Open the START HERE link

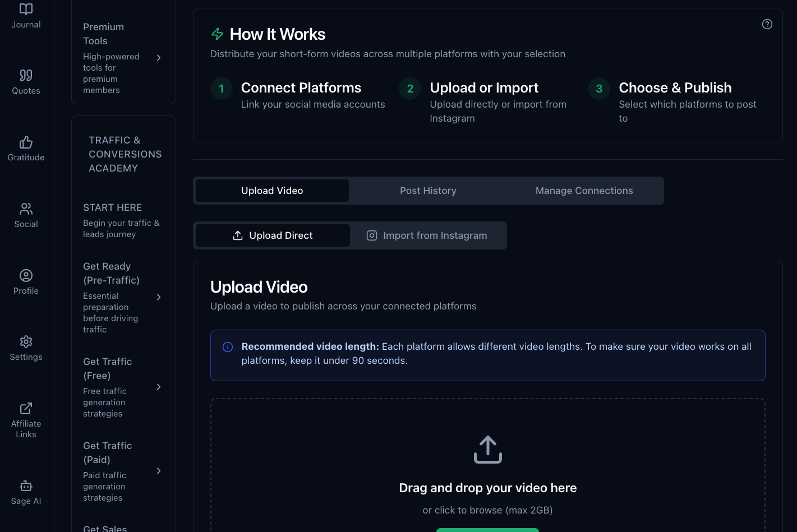[112, 207]
